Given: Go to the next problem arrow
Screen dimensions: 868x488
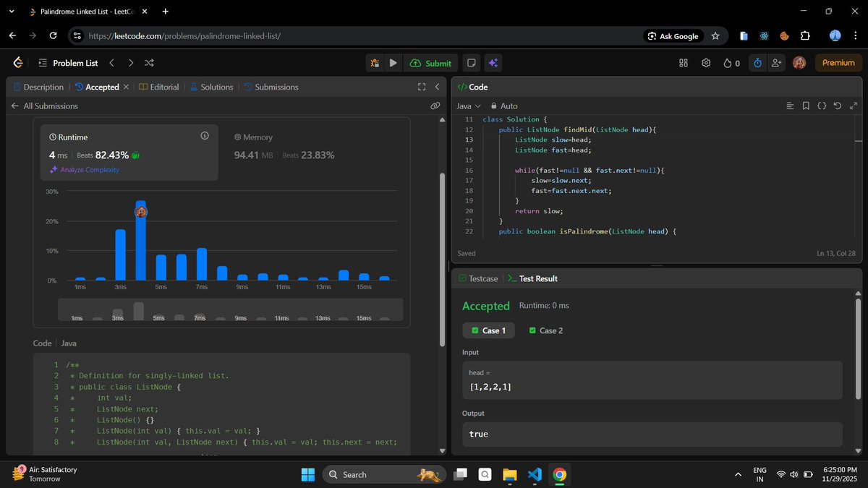Looking at the screenshot, I should tap(130, 63).
